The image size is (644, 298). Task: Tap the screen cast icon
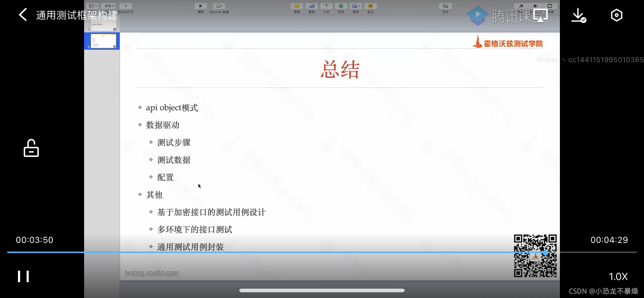(x=540, y=15)
